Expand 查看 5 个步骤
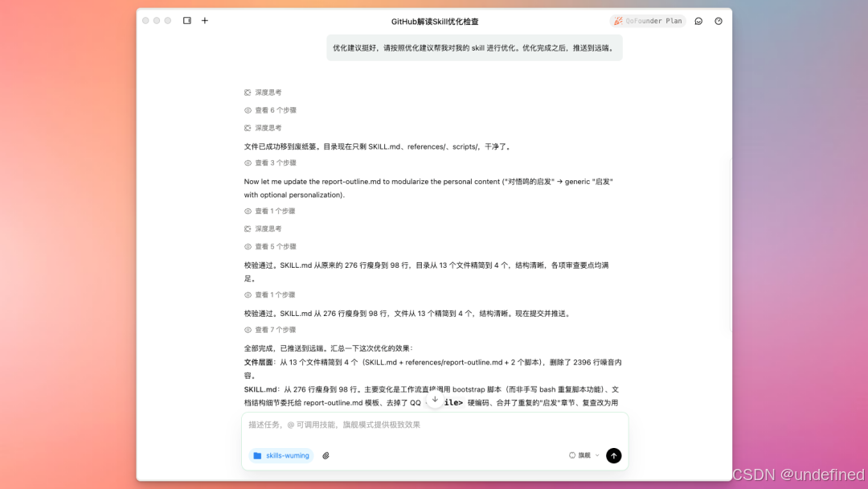 [x=270, y=246]
